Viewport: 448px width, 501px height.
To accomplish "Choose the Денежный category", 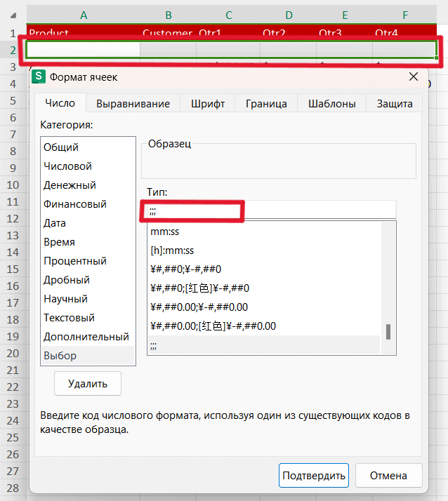I will pyautogui.click(x=88, y=185).
